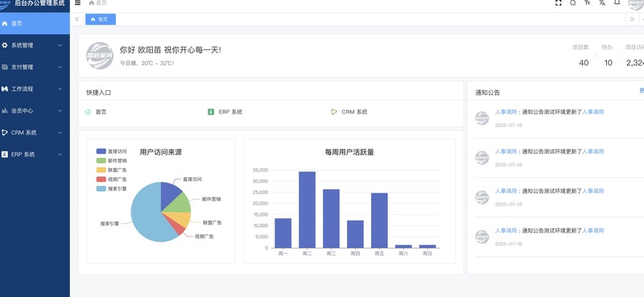Click the 周五 bar in weekly chart
This screenshot has width=644, height=297.
379,221
